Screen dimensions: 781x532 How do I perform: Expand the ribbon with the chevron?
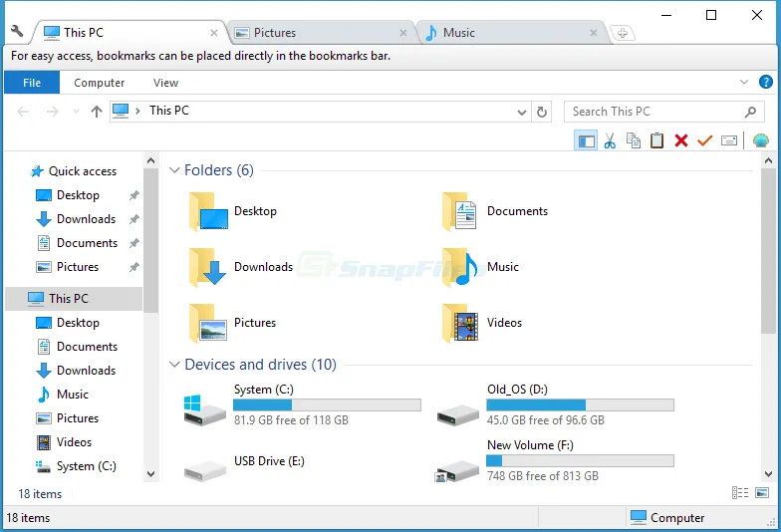(x=744, y=82)
